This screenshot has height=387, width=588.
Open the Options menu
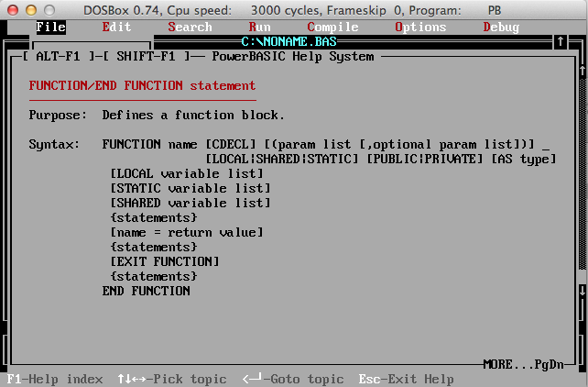click(420, 27)
